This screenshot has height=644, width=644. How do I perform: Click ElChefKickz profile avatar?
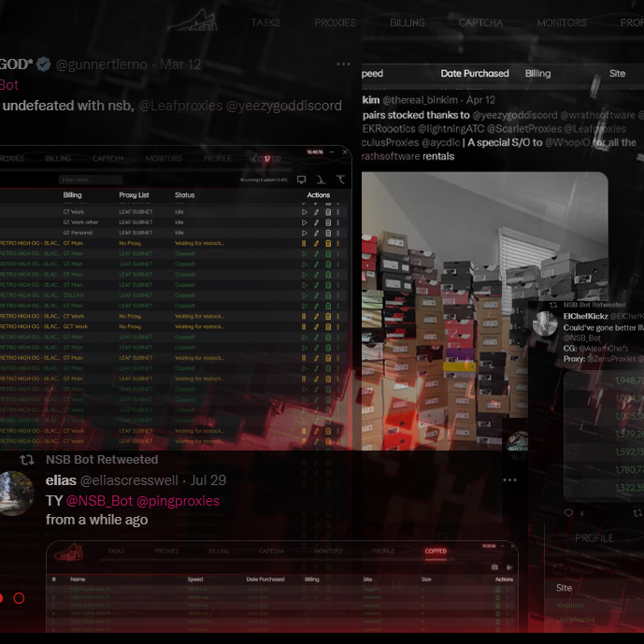pyautogui.click(x=546, y=324)
